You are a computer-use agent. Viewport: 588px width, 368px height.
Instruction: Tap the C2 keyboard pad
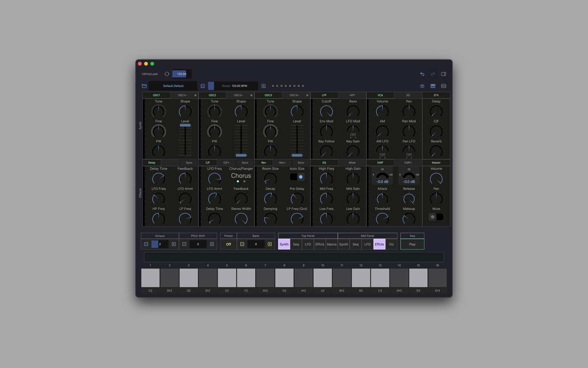(x=150, y=278)
